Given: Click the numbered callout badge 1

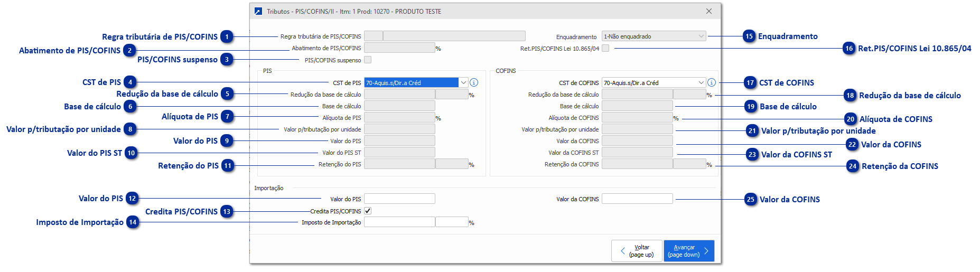Looking at the screenshot, I should (x=227, y=37).
